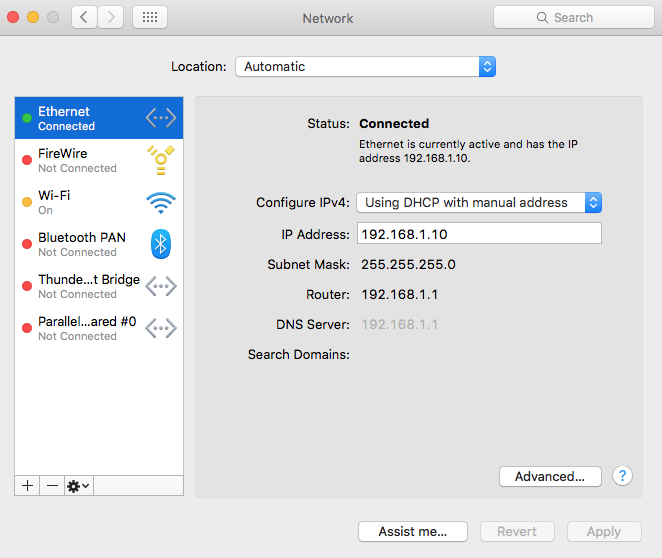Open the gear action menu
This screenshot has height=558, width=662.
tap(79, 486)
